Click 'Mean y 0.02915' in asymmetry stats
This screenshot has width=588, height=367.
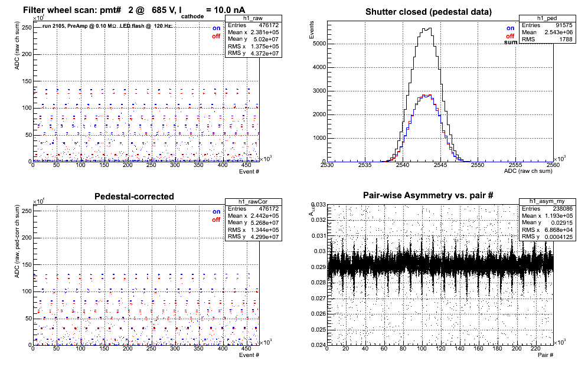pyautogui.click(x=547, y=222)
